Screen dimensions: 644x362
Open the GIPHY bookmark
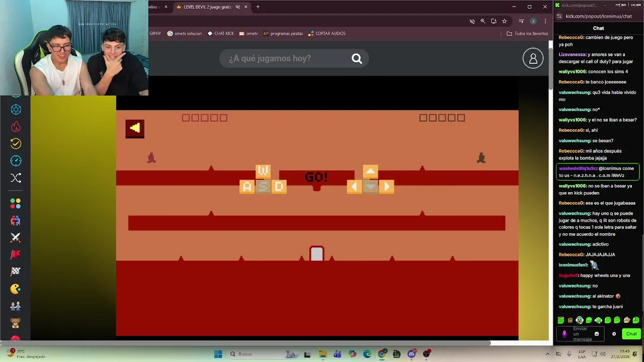tap(155, 34)
